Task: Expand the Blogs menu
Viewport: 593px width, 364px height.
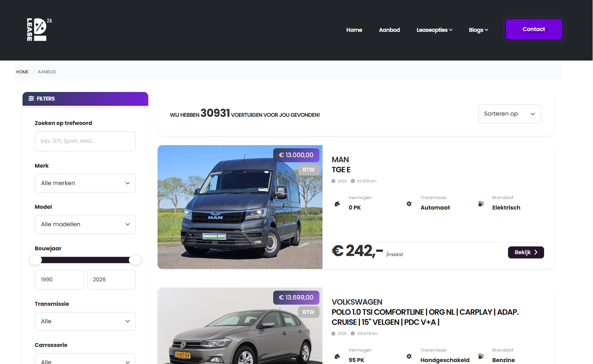Action: point(479,30)
